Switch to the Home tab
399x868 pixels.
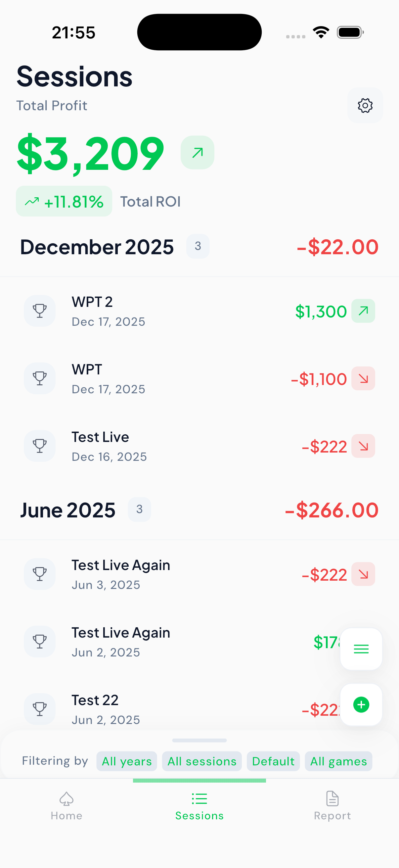coord(66,806)
